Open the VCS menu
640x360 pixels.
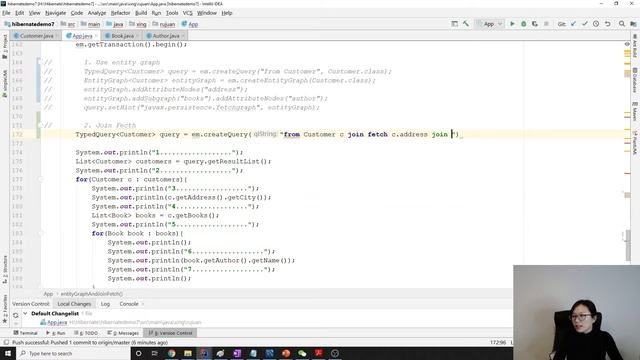tap(187, 13)
